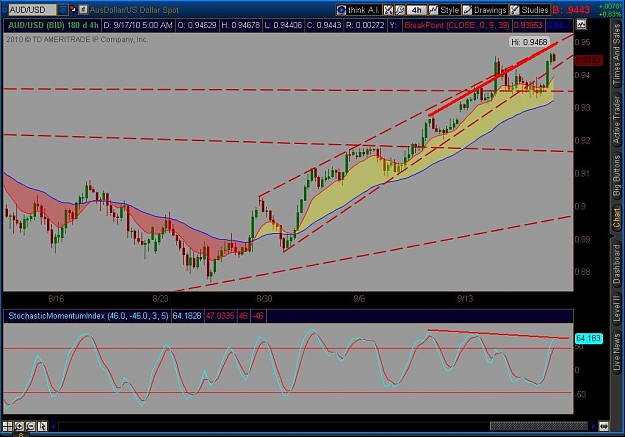Open the Level II side tab
This screenshot has height=437, width=625.
(617, 308)
